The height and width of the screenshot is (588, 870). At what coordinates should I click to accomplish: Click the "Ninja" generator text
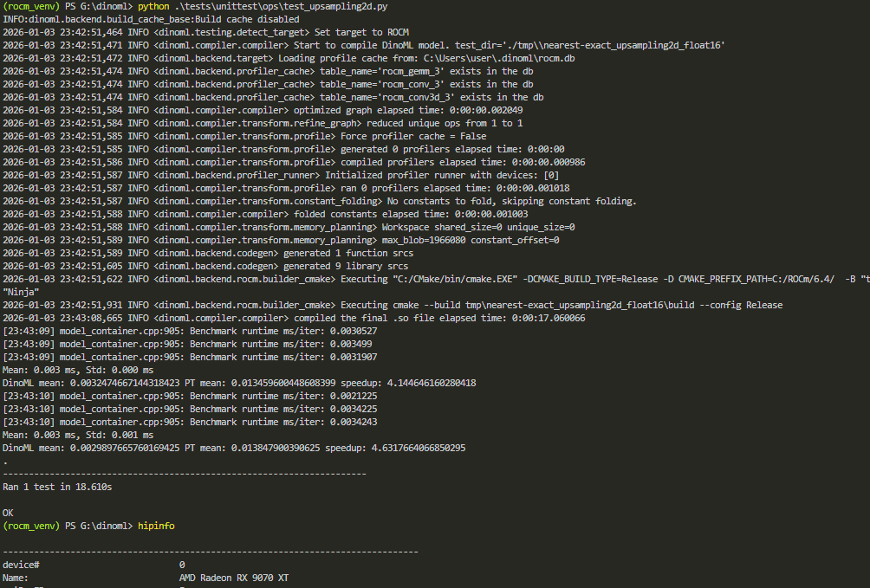pyautogui.click(x=21, y=293)
